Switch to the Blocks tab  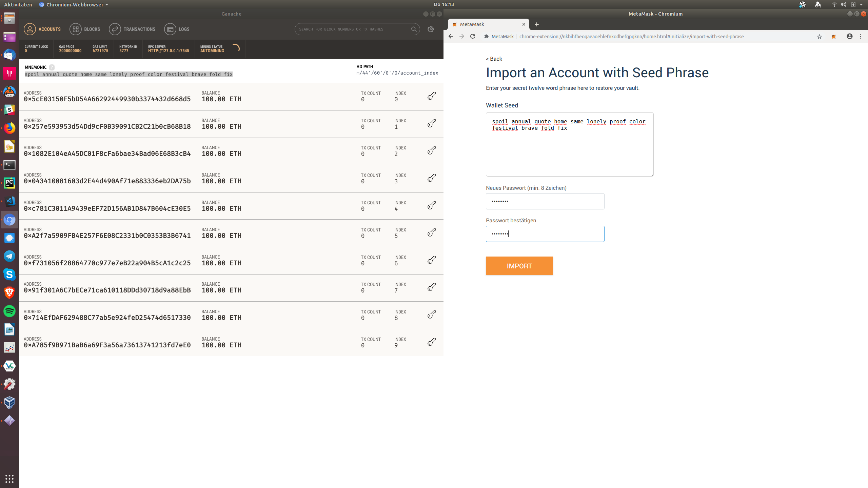coord(85,29)
